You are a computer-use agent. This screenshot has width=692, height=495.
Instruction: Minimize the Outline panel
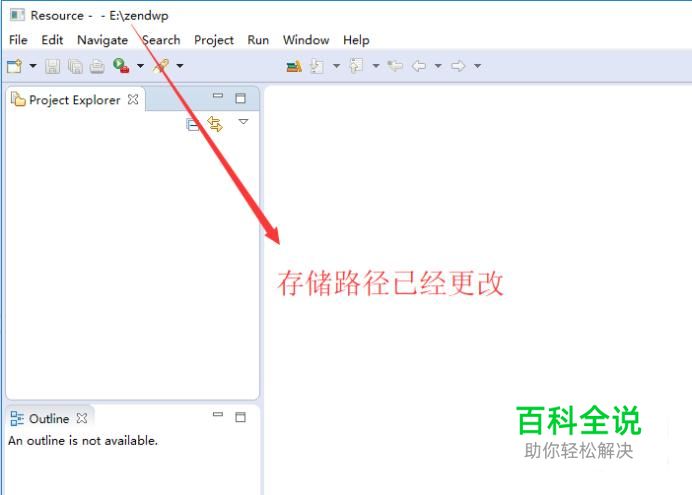click(218, 414)
